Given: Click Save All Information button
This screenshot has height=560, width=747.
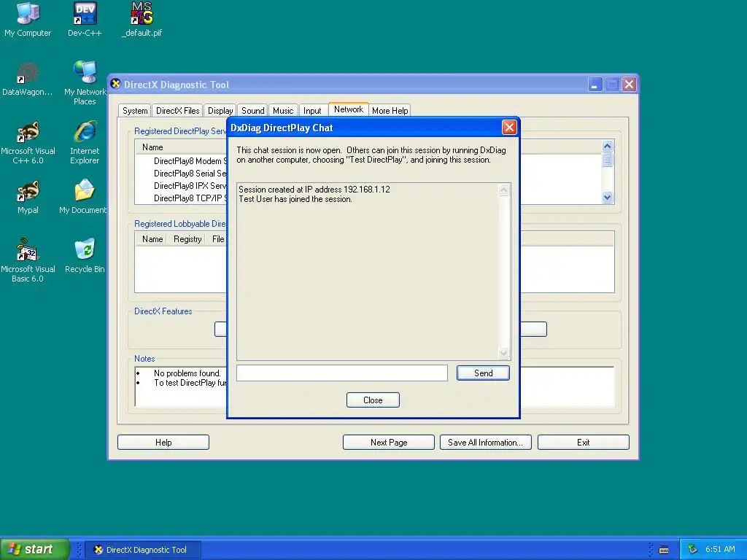Looking at the screenshot, I should [485, 443].
